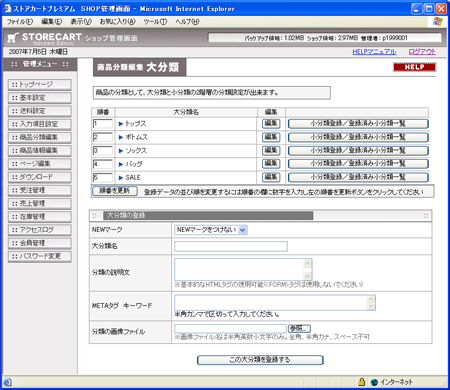
Task: Open the ファイル menu
Action: click(x=20, y=22)
